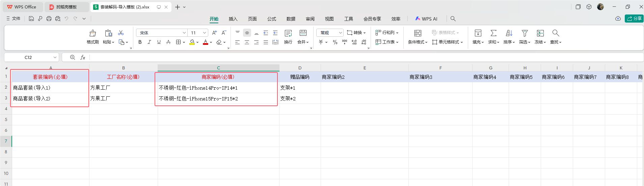Click the decrease indent icon
This screenshot has height=186, width=644.
266,33
